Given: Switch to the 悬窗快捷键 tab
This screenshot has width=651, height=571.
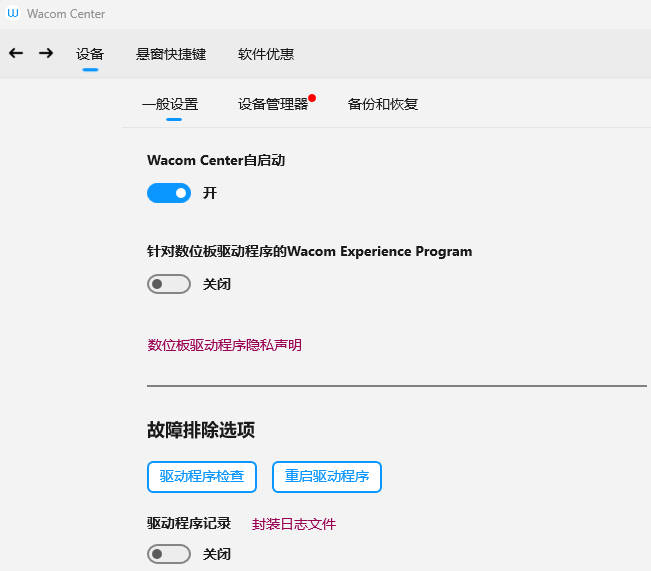Looking at the screenshot, I should pyautogui.click(x=171, y=54).
